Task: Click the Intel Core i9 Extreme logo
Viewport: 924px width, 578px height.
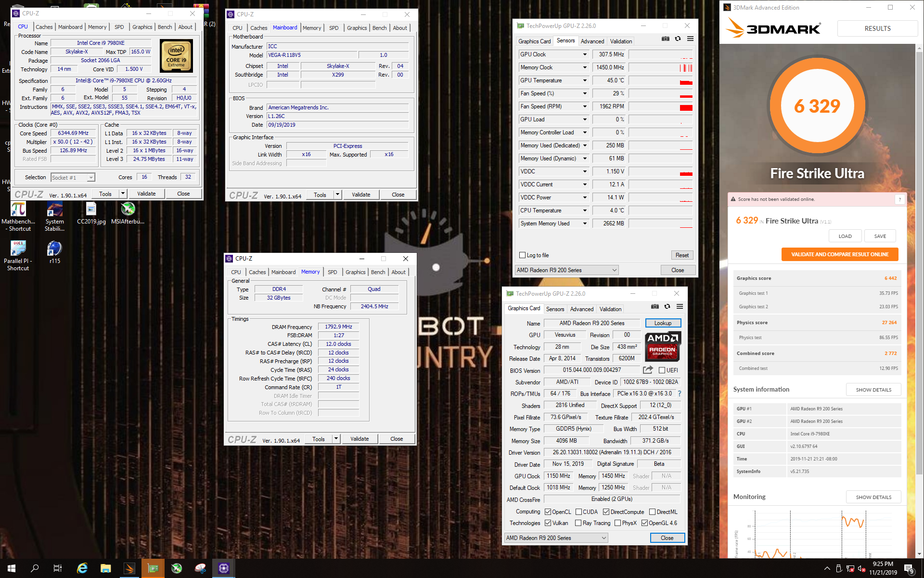Action: click(x=176, y=56)
